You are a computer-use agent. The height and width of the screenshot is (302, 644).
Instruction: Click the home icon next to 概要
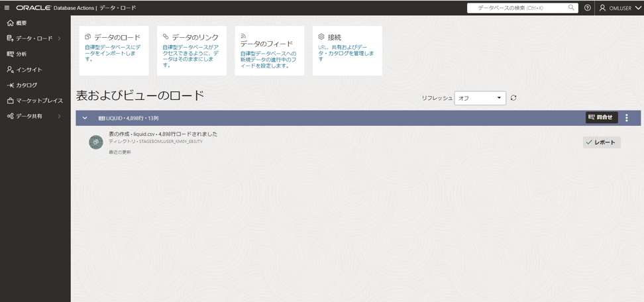pos(10,23)
